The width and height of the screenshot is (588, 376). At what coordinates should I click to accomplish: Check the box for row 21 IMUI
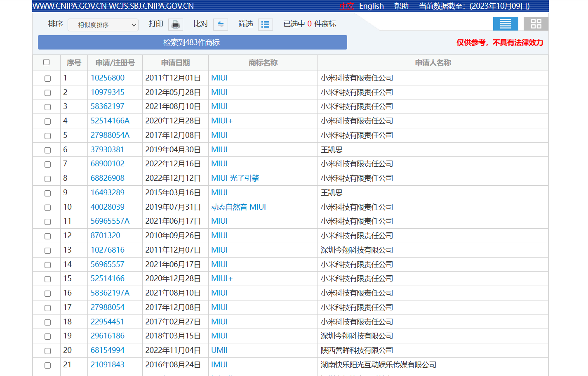(x=47, y=365)
